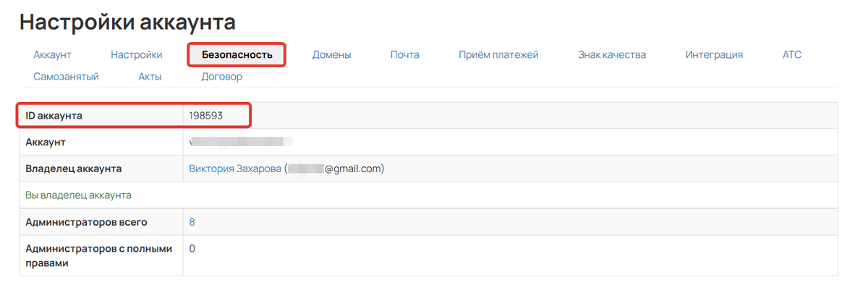This screenshot has width=868, height=290.
Task: Open the administrators count link 8
Action: click(192, 222)
